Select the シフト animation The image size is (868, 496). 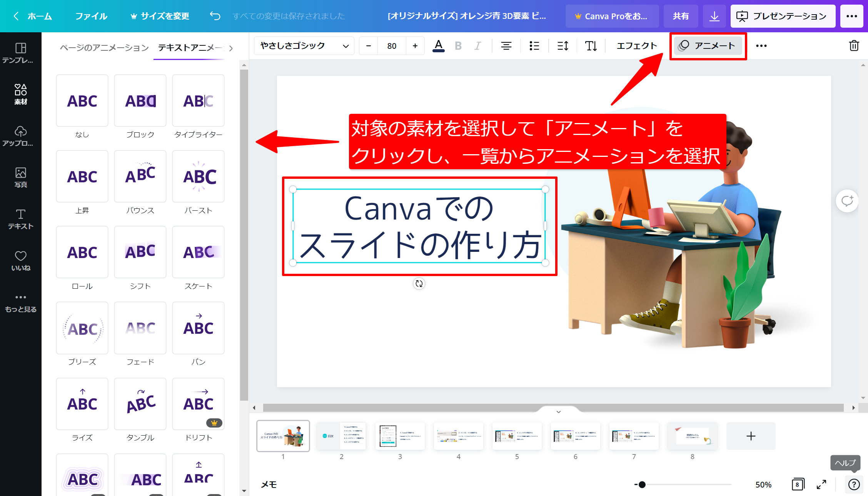click(x=140, y=252)
